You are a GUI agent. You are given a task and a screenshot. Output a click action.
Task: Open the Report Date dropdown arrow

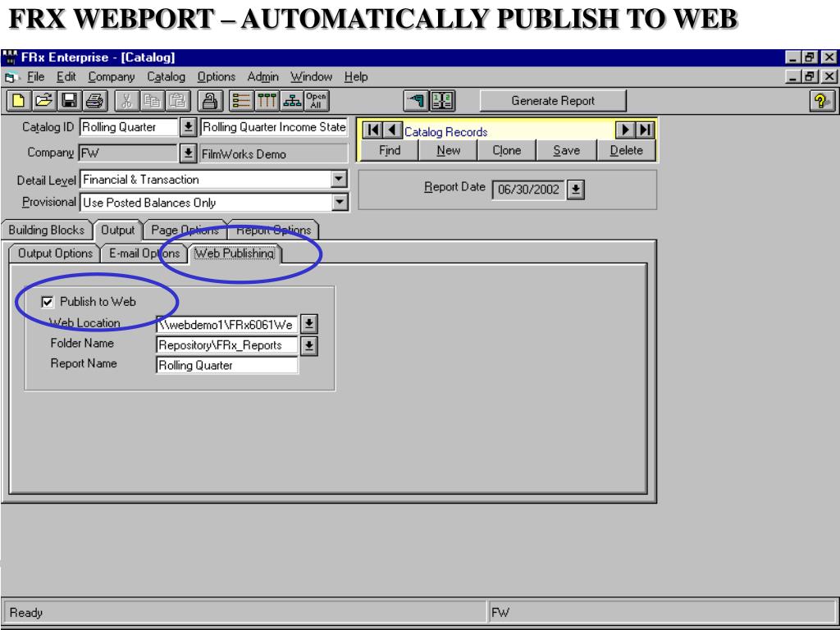[575, 189]
